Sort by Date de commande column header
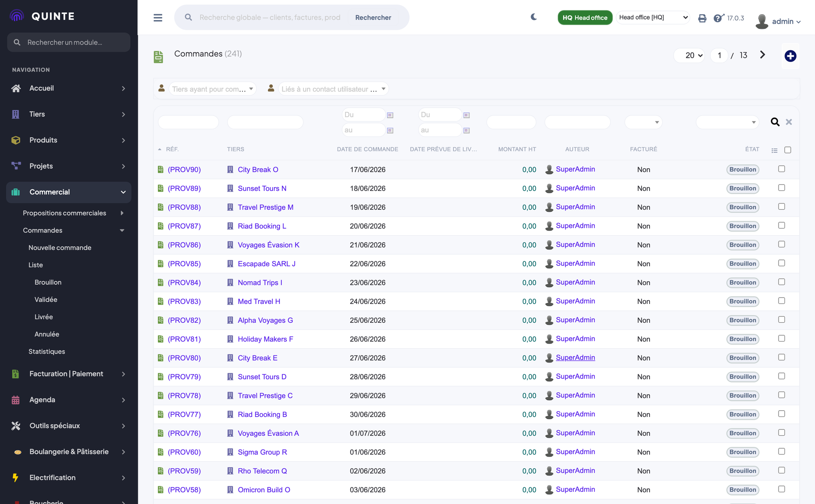The height and width of the screenshot is (504, 815). click(368, 149)
